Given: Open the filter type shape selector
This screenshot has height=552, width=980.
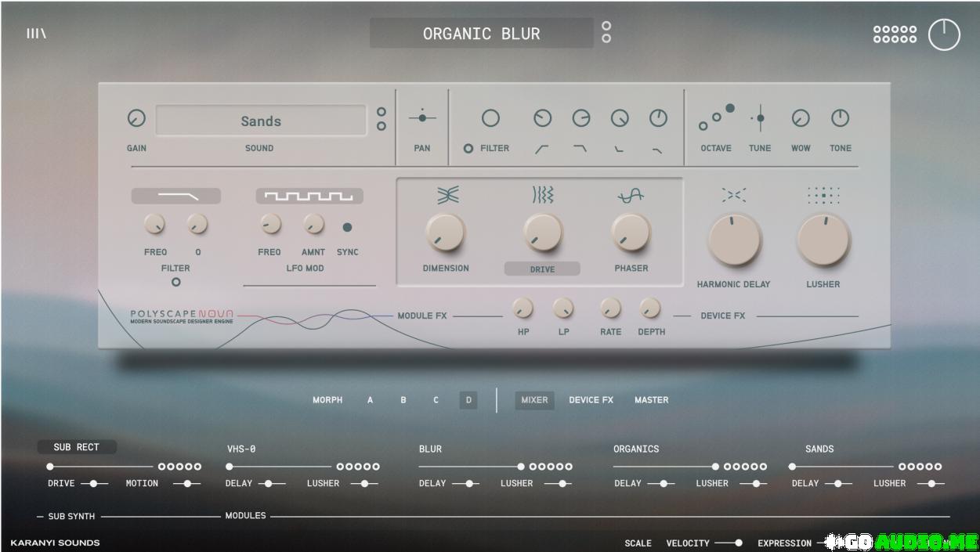Looking at the screenshot, I should (175, 196).
